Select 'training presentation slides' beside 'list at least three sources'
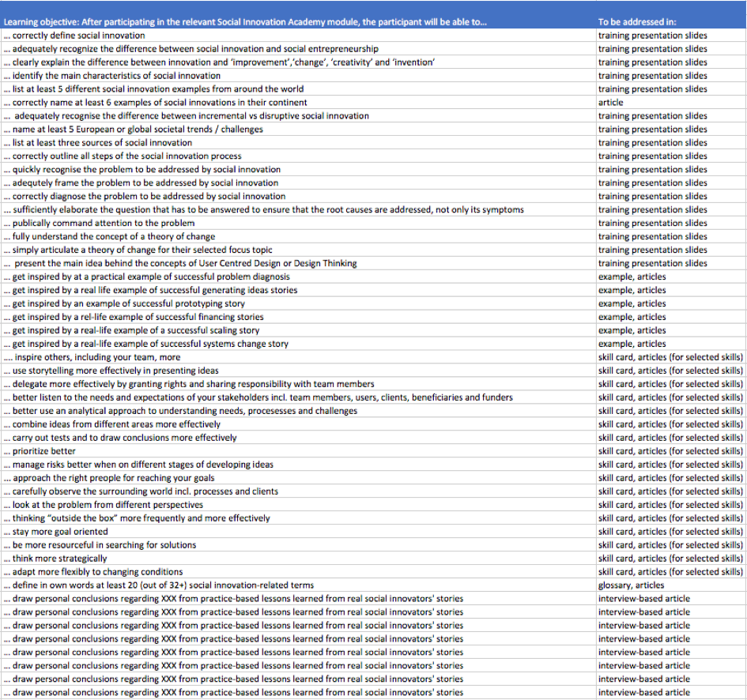Viewport: 747px width, 700px height. tap(671, 142)
